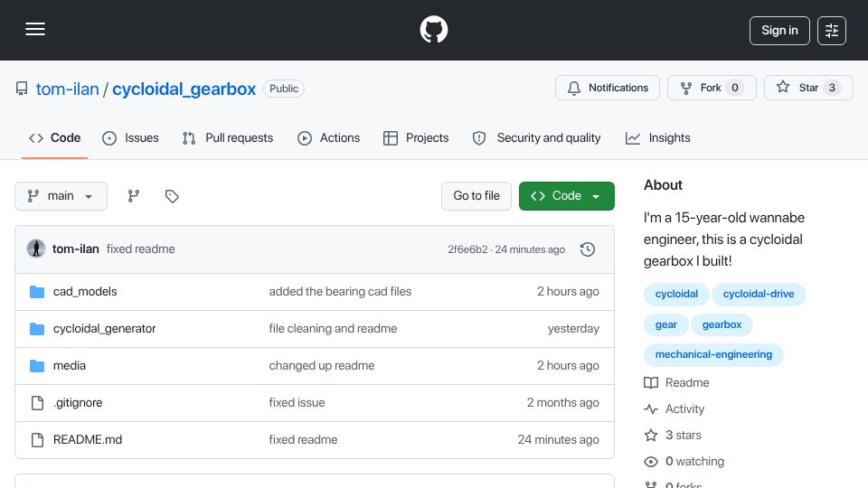The height and width of the screenshot is (488, 868).
Task: Fork the repository with Fork button
Action: (x=712, y=88)
